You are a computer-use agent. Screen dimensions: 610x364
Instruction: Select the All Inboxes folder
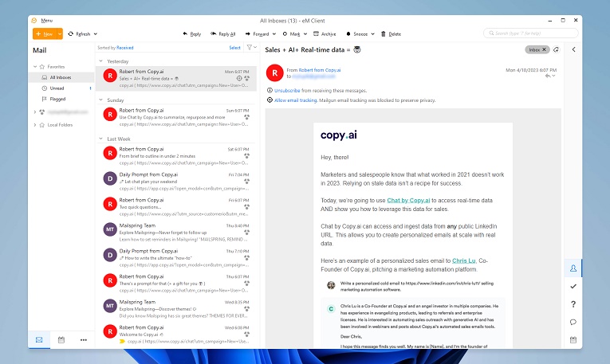tap(61, 77)
